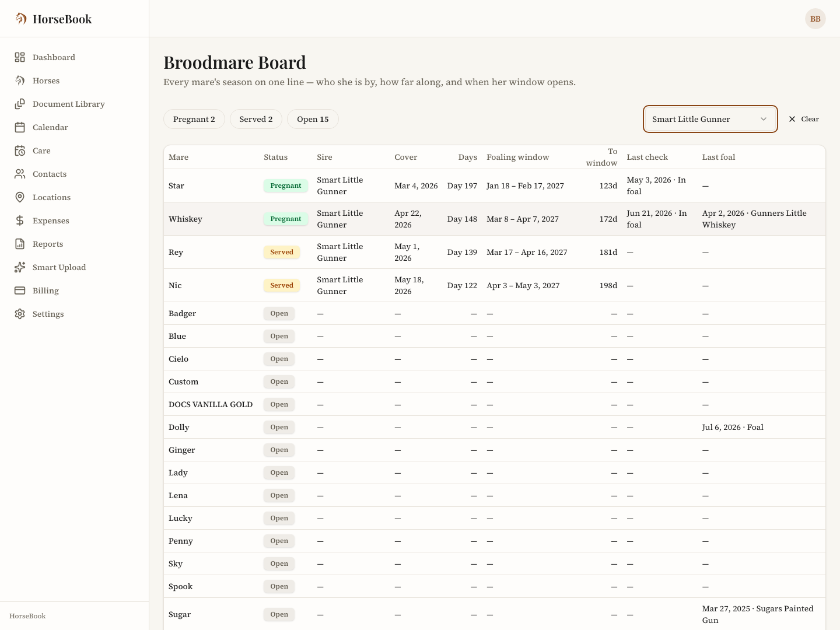The height and width of the screenshot is (630, 840).
Task: Select the Rey mare name
Action: [176, 252]
